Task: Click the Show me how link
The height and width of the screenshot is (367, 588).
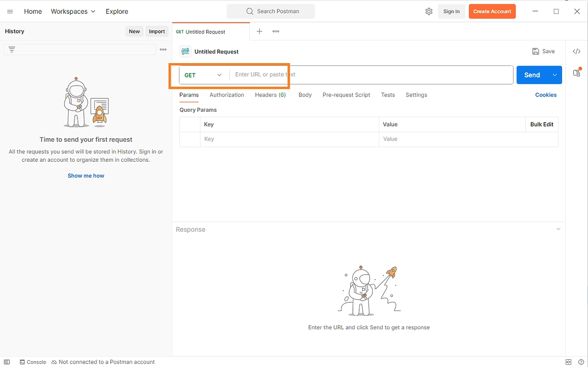Action: [x=86, y=175]
